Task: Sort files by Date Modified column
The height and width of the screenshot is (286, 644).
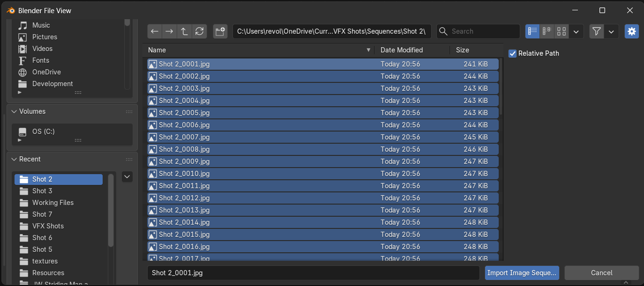Action: (401, 50)
